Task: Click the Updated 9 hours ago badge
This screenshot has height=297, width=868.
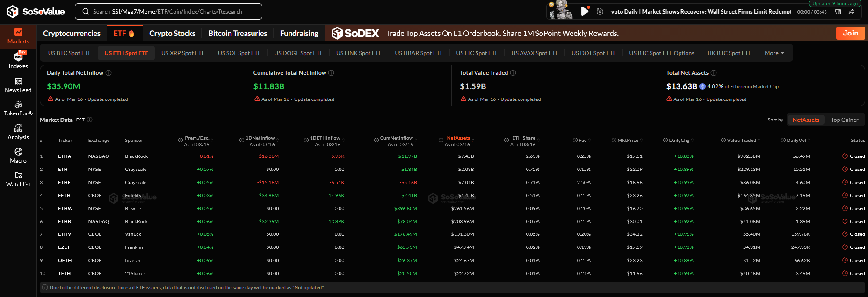Action: tap(835, 3)
